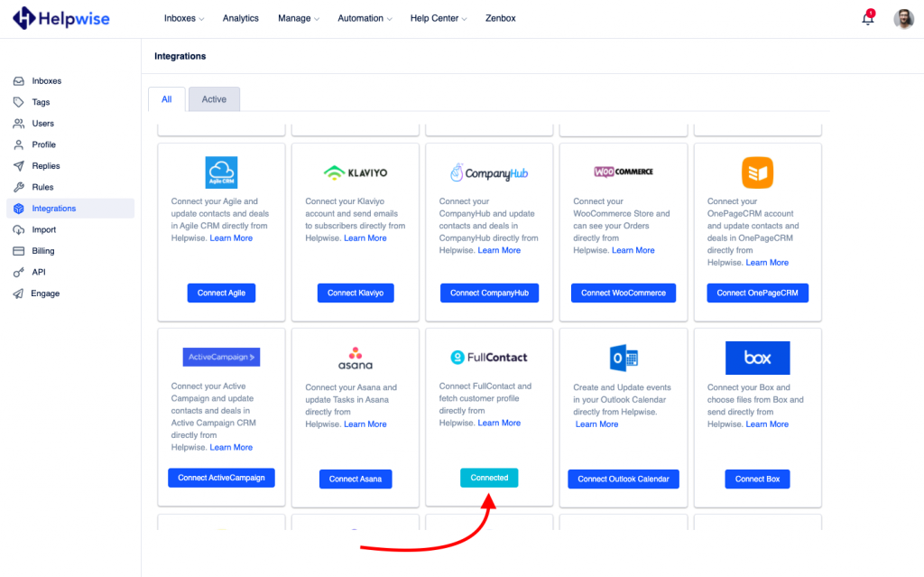The width and height of the screenshot is (924, 577).
Task: Click the Profile person icon
Action: (x=19, y=144)
